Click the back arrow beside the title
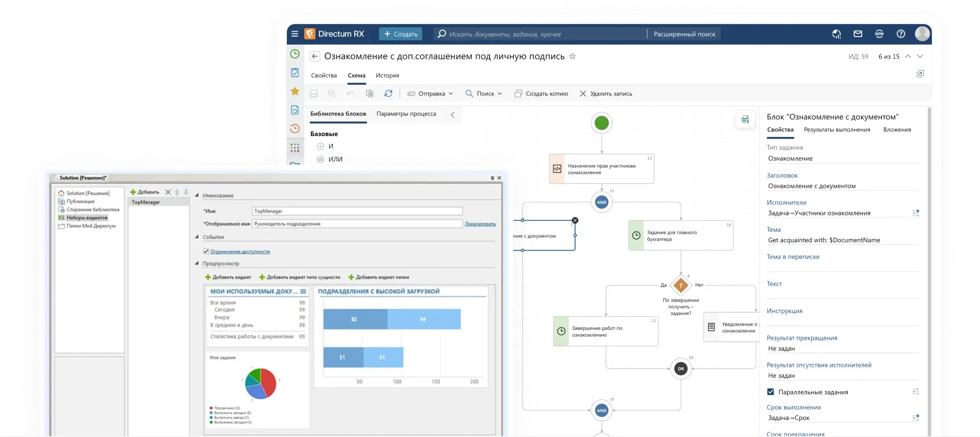The height and width of the screenshot is (437, 980). (x=315, y=56)
